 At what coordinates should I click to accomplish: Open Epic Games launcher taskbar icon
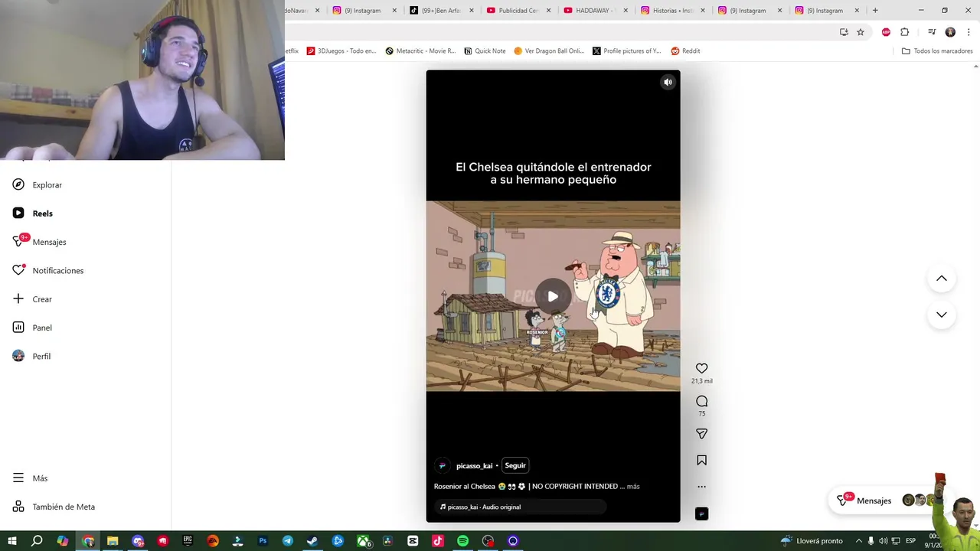pos(188,541)
